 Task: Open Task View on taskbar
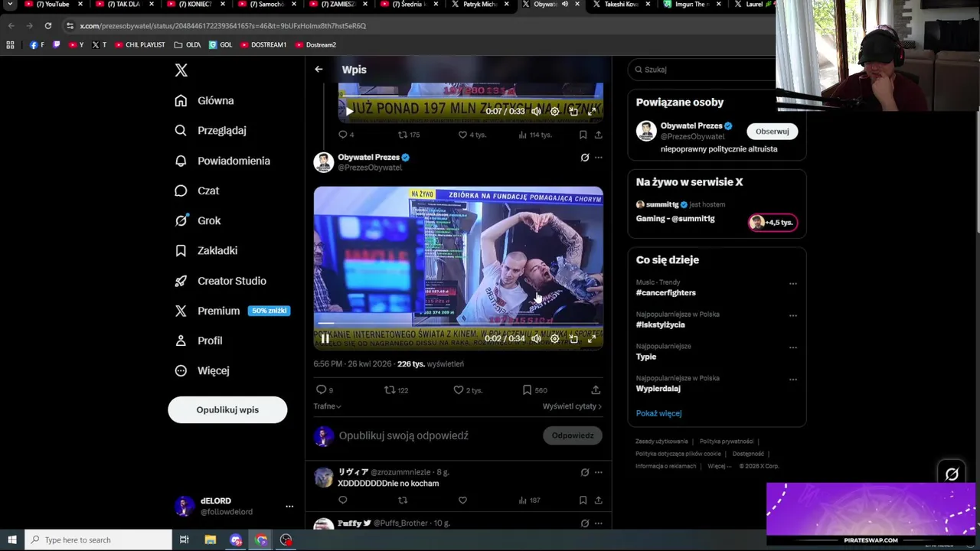click(185, 540)
